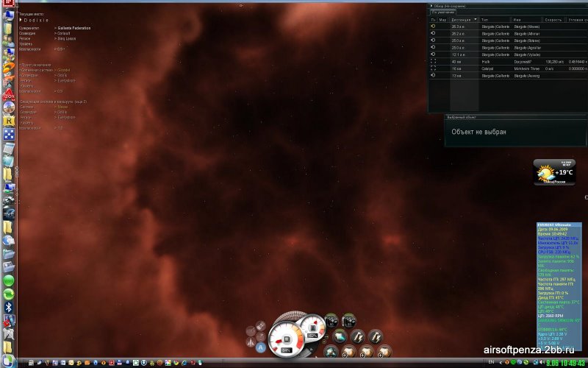Sort overview by name column header
The image size is (588, 368).
pos(527,20)
